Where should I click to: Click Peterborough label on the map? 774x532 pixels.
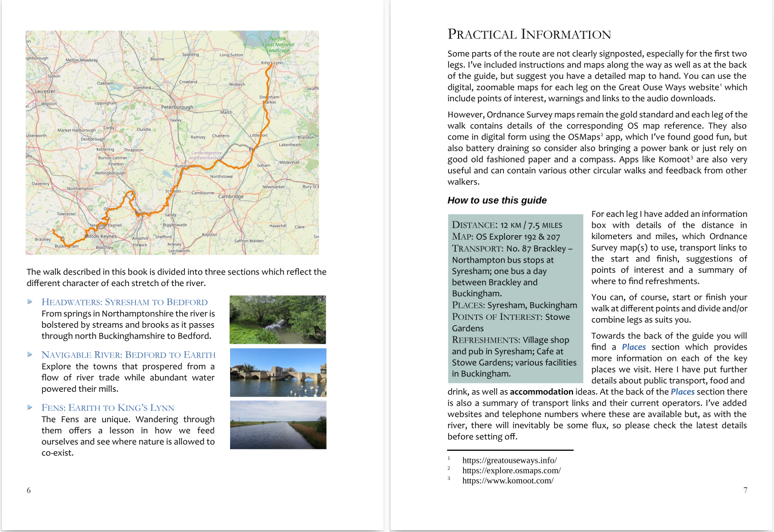(177, 107)
